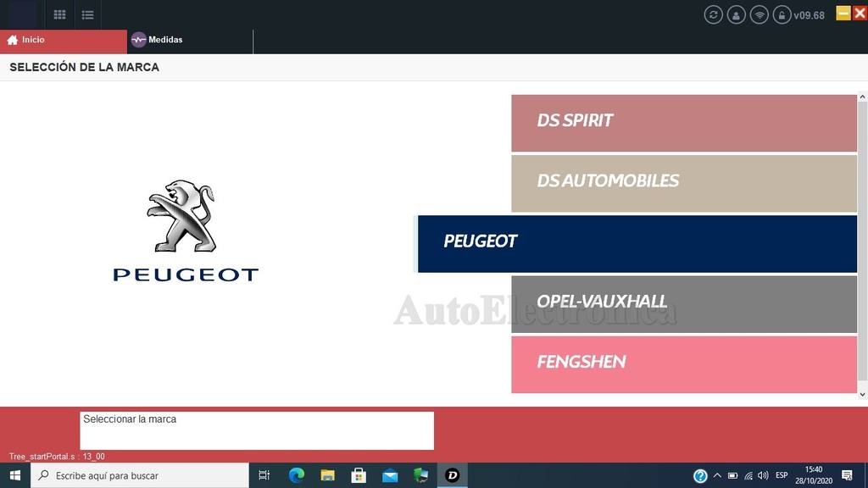Click the padlock icon beside the version
The height and width of the screenshot is (488, 868).
782,15
